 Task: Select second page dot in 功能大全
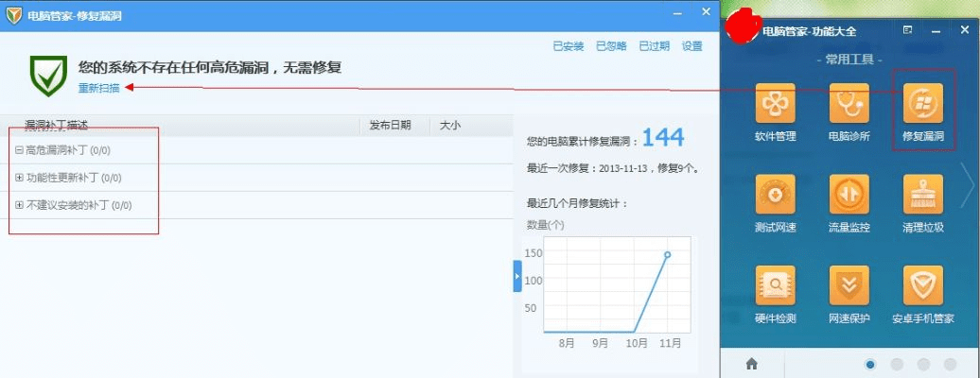pyautogui.click(x=897, y=364)
